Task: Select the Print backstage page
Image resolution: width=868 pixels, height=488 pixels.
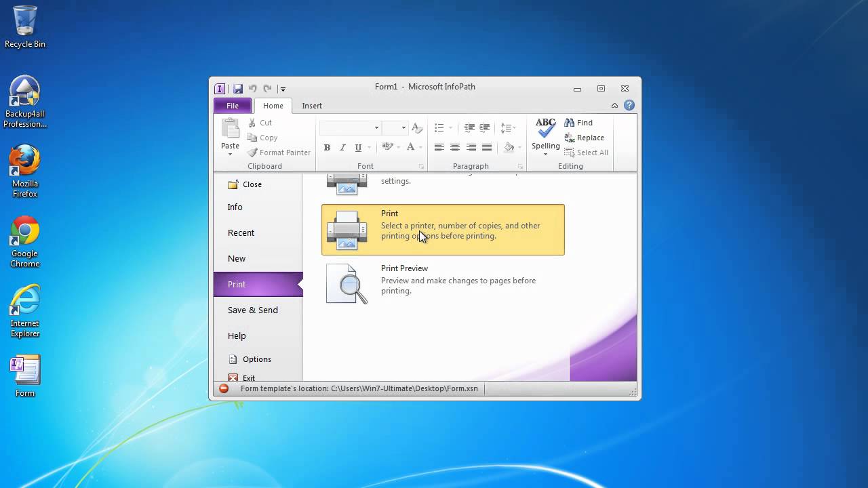Action: 258,285
